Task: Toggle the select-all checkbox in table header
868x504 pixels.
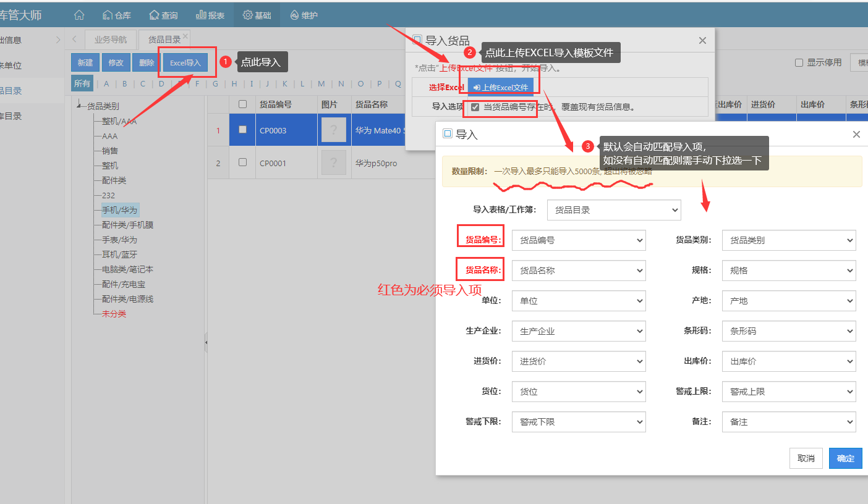Action: (x=242, y=104)
